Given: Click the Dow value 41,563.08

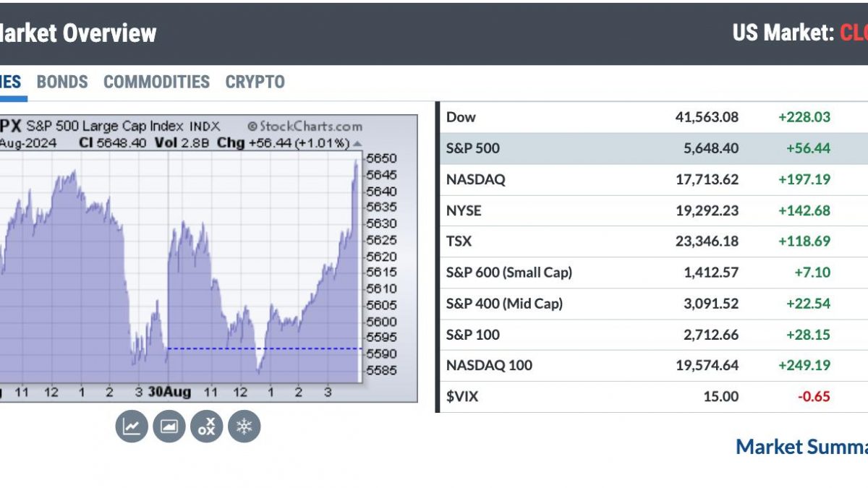Looking at the screenshot, I should 705,117.
